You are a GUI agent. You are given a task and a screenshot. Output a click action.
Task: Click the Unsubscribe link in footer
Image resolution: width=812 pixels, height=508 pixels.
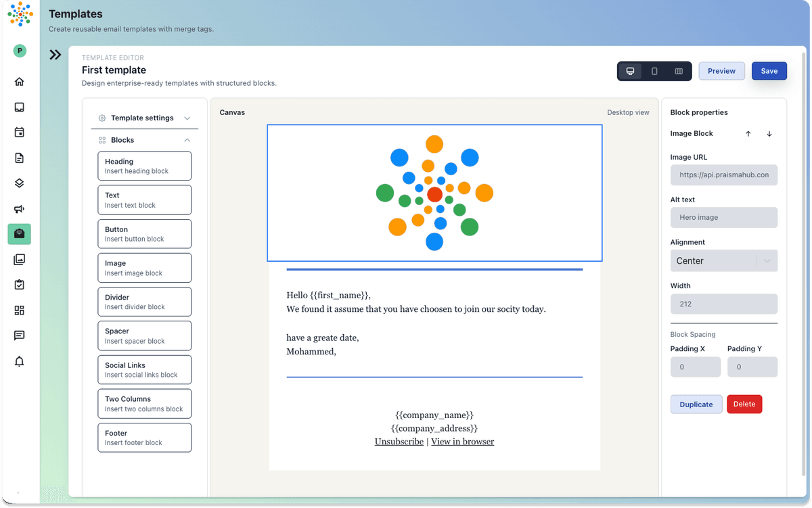coord(399,442)
